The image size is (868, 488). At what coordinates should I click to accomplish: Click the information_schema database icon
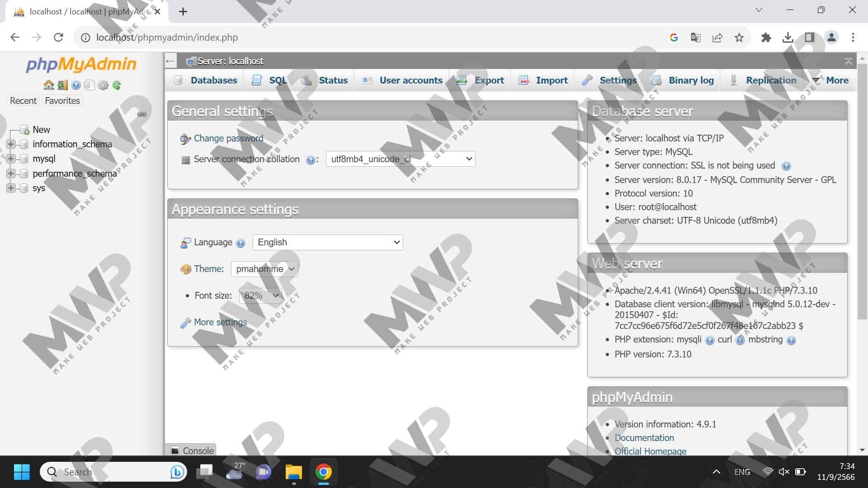pos(24,144)
